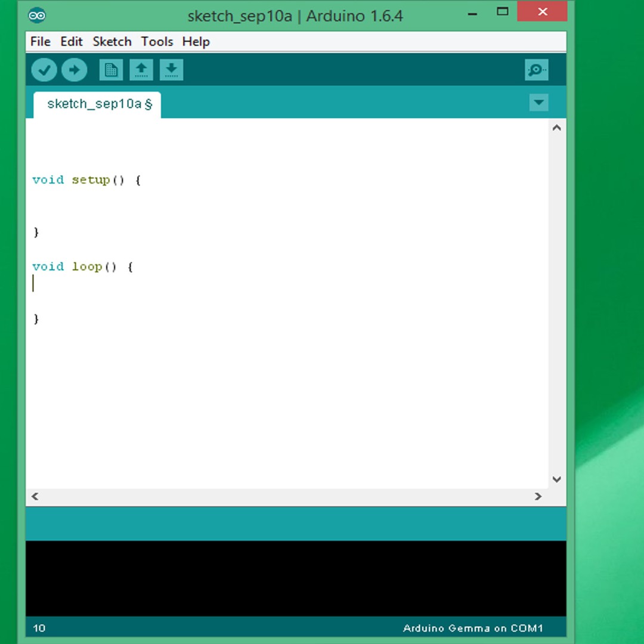644x644 pixels.
Task: Open the Edit menu
Action: [x=72, y=42]
